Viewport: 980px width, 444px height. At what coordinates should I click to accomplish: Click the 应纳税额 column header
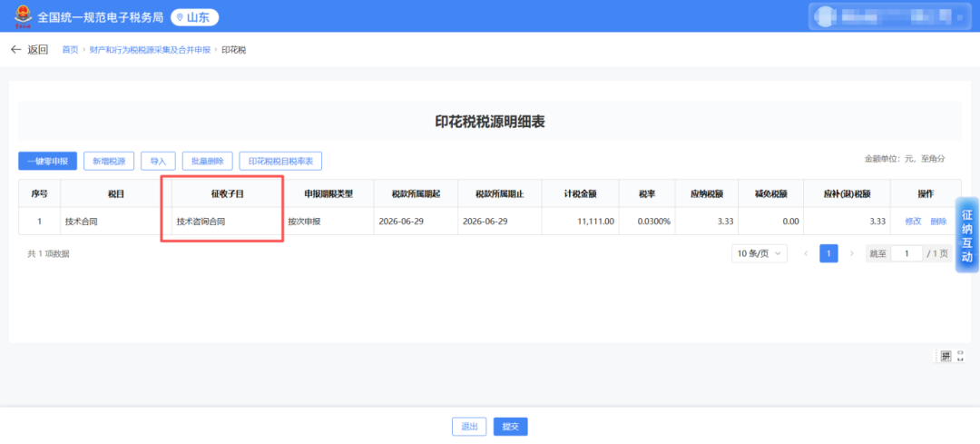tap(707, 194)
